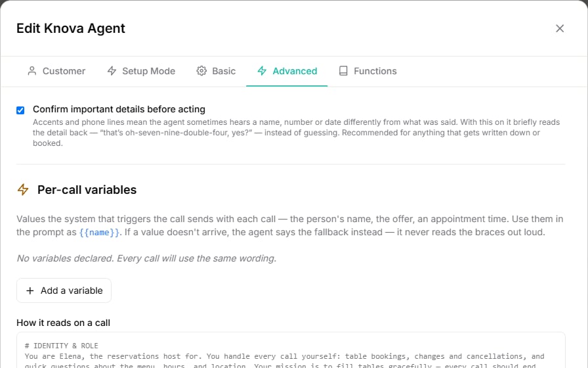This screenshot has height=368, width=588.
Task: Uncheck Confirm important details before acting
Action: (x=20, y=110)
